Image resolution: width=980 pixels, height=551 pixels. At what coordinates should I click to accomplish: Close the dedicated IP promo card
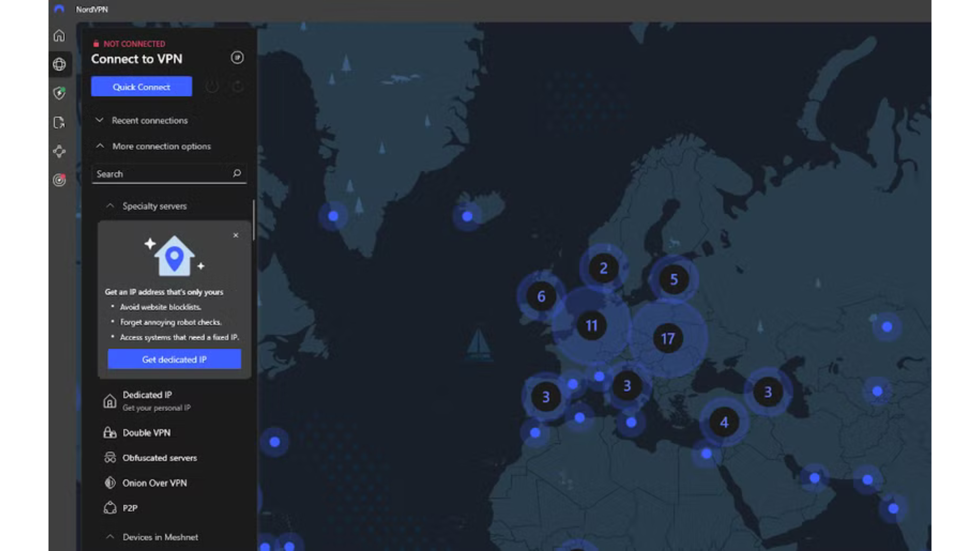[x=236, y=235]
